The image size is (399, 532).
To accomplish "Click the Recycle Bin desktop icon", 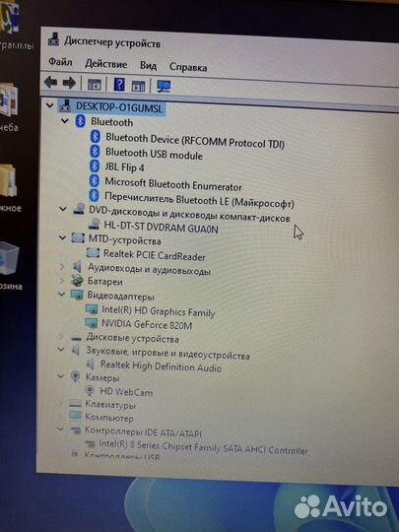I will [10, 258].
